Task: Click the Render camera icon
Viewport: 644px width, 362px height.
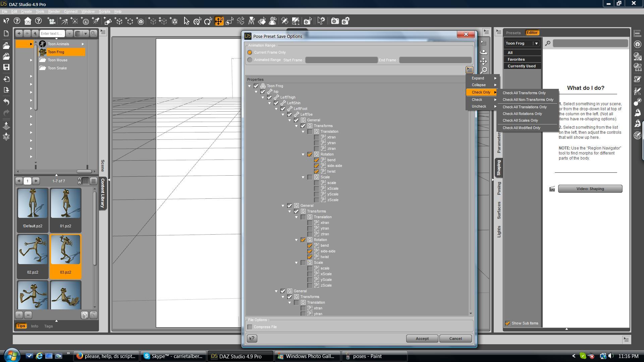Action: pos(335,21)
